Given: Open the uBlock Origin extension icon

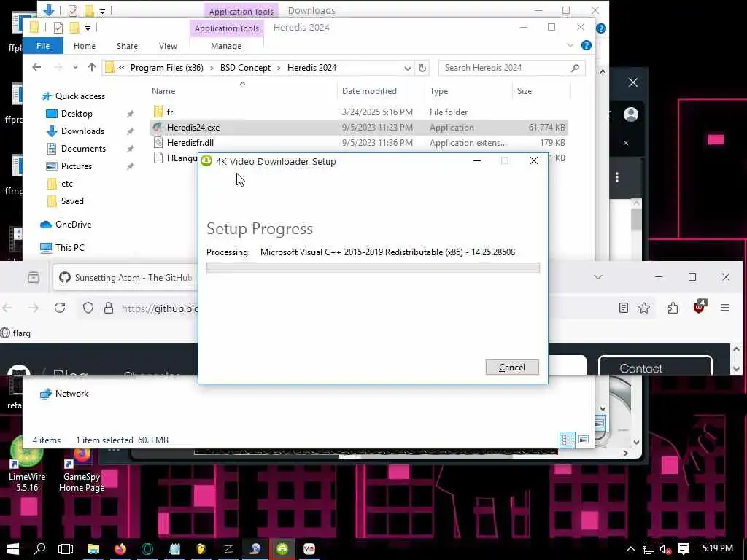Looking at the screenshot, I should tap(699, 307).
